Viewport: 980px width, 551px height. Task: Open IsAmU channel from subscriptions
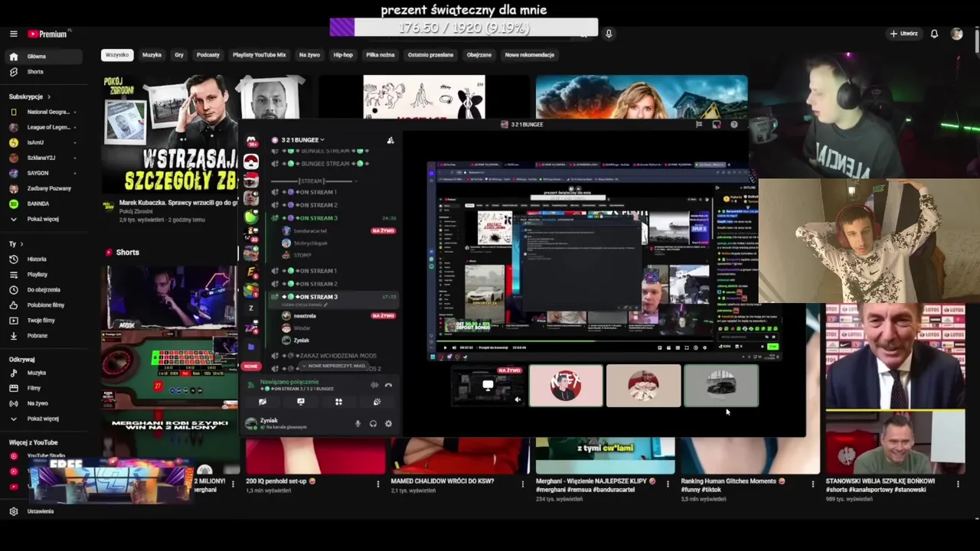pyautogui.click(x=42, y=142)
